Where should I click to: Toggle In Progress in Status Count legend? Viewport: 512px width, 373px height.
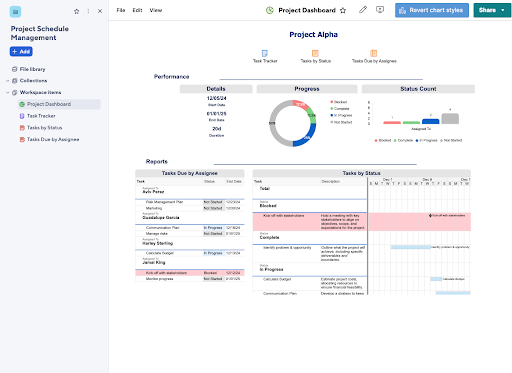click(427, 140)
